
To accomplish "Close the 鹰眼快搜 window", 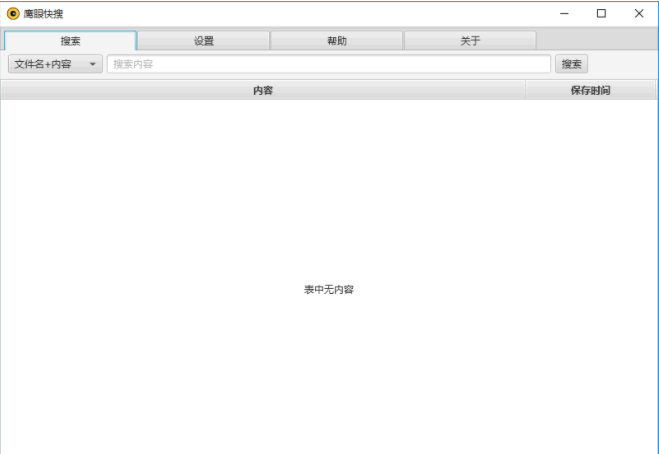I will [639, 13].
